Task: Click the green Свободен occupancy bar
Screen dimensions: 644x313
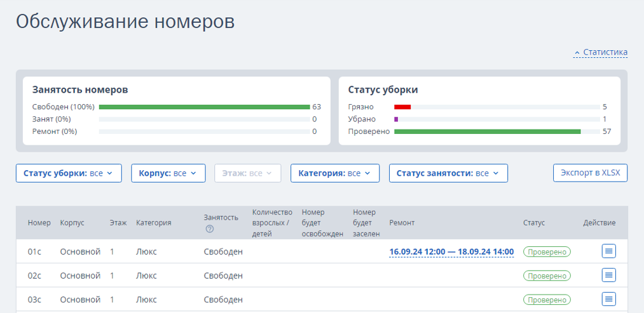Action: click(204, 107)
